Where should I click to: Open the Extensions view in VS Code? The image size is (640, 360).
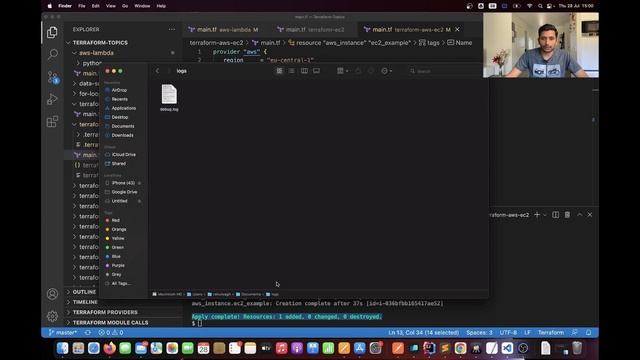pyautogui.click(x=52, y=121)
